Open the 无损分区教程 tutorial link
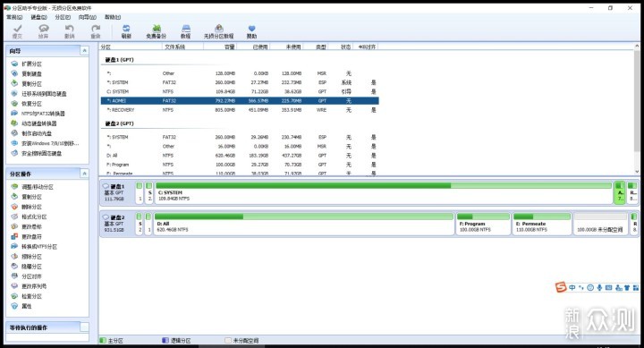 click(x=218, y=31)
